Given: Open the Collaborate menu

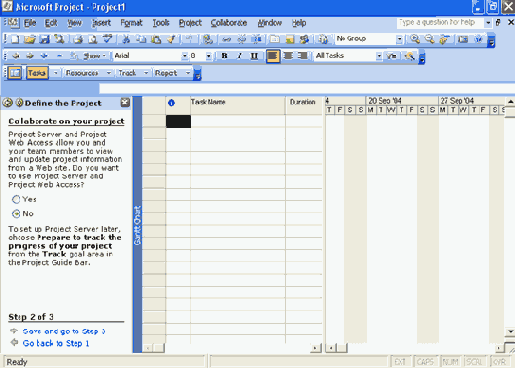Looking at the screenshot, I should (229, 23).
